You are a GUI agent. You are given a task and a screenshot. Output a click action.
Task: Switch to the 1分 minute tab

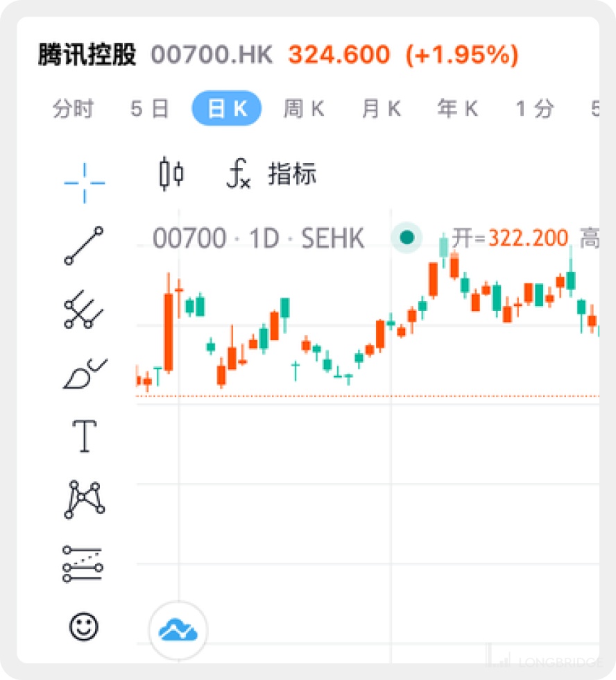(535, 109)
